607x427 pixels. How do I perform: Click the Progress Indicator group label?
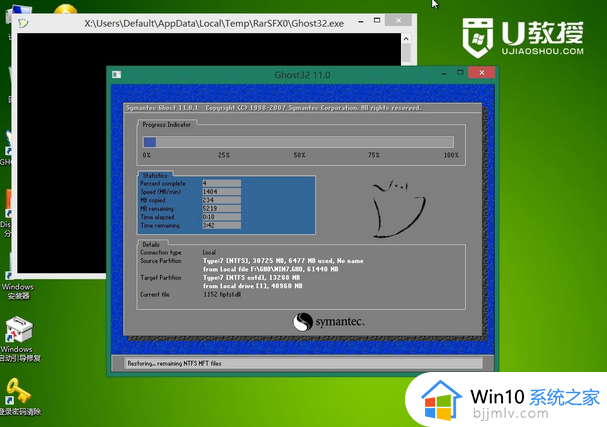coord(166,125)
